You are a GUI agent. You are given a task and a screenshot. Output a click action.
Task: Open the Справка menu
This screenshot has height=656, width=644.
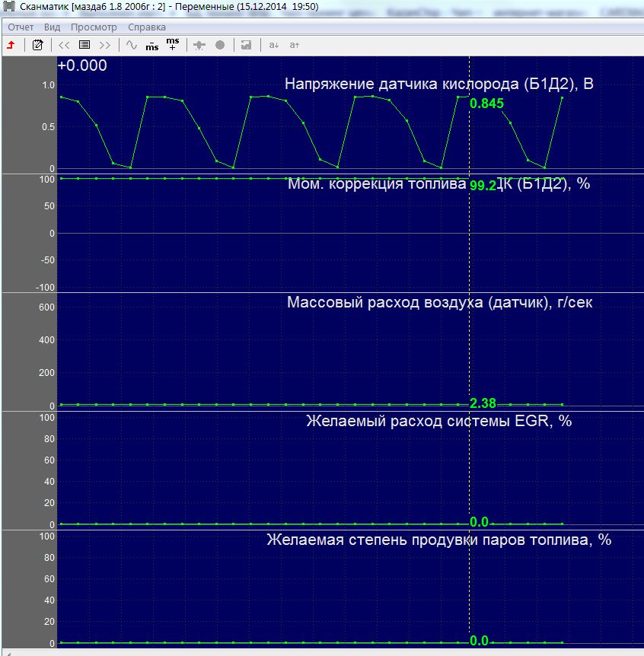point(146,27)
